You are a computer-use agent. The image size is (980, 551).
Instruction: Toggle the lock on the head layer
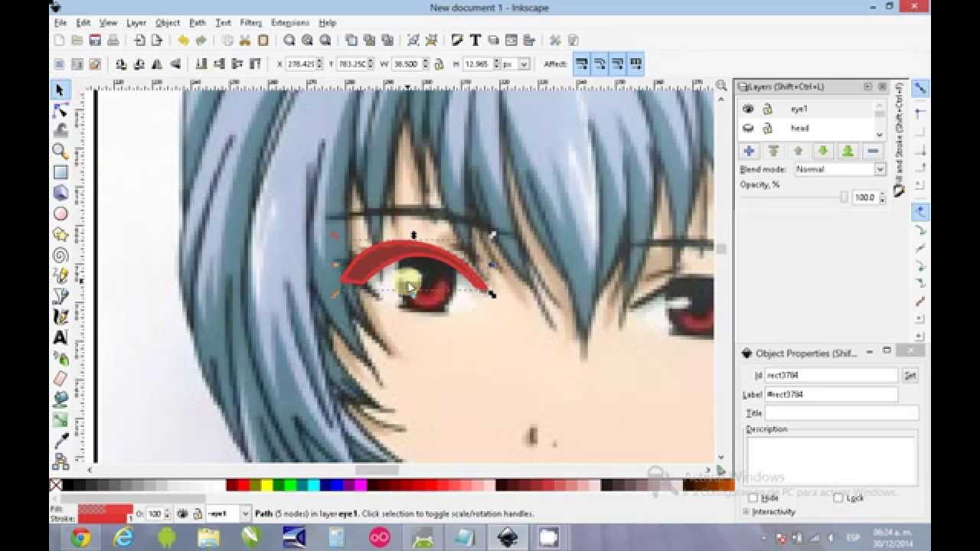[x=767, y=128]
